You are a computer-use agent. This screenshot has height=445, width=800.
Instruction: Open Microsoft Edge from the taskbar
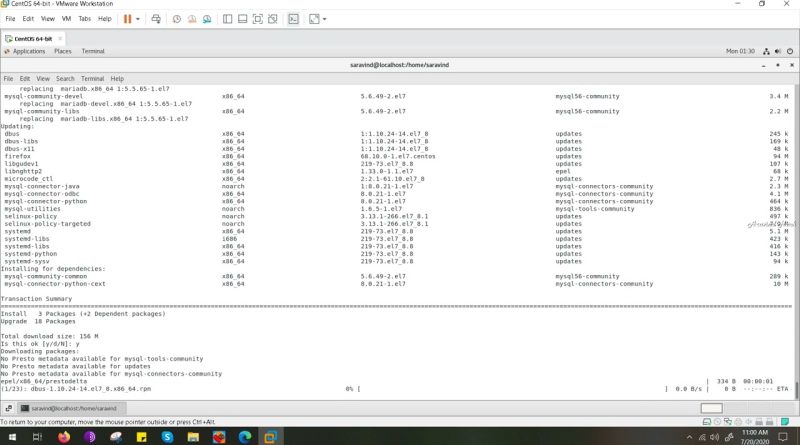click(245, 437)
